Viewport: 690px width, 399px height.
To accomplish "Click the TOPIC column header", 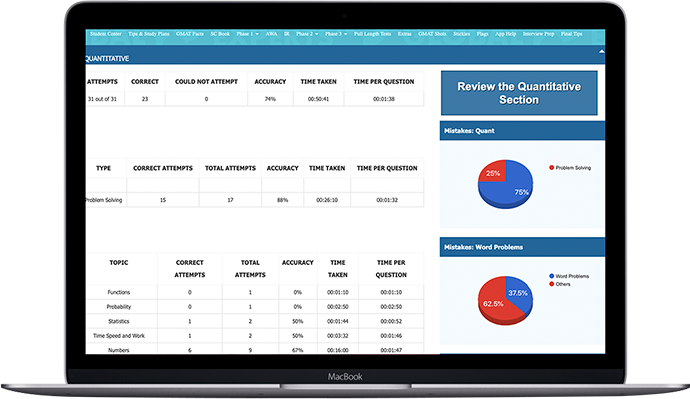I will pos(119,263).
